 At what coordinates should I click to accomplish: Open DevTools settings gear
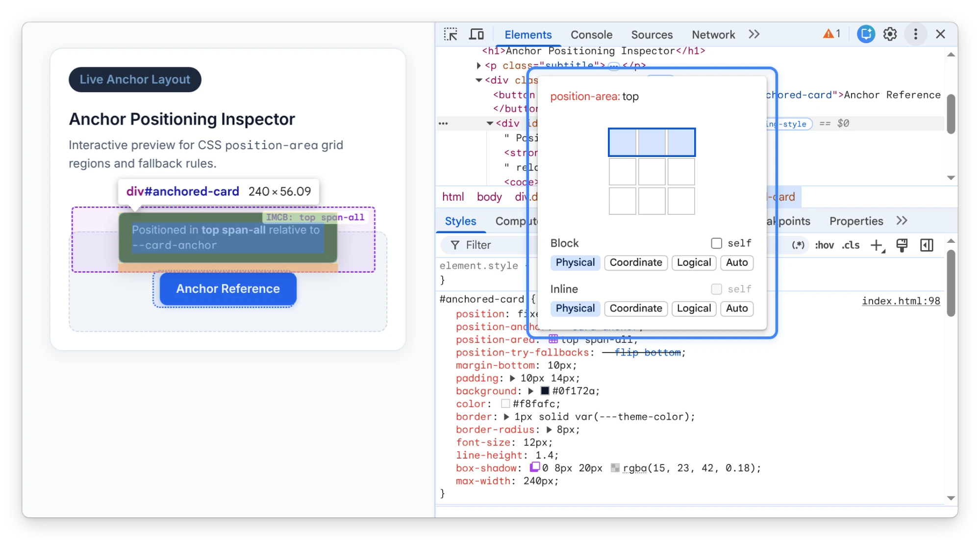coord(890,34)
